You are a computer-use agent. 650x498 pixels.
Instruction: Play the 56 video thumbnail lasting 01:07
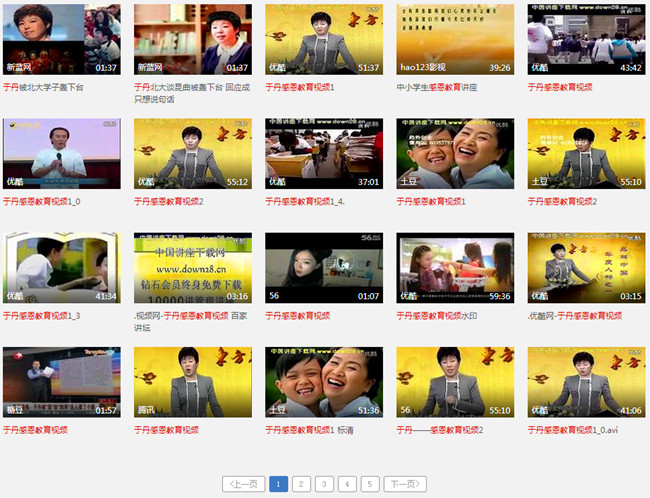pos(324,267)
